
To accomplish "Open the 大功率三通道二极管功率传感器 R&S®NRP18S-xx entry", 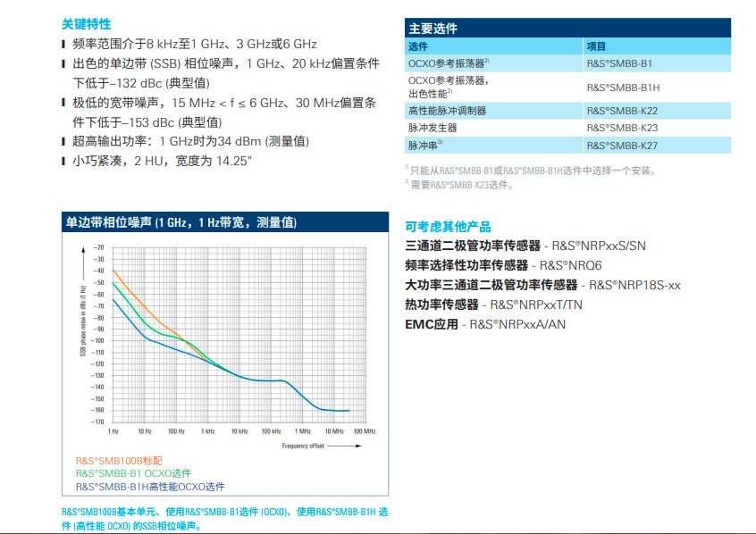I will click(x=542, y=285).
